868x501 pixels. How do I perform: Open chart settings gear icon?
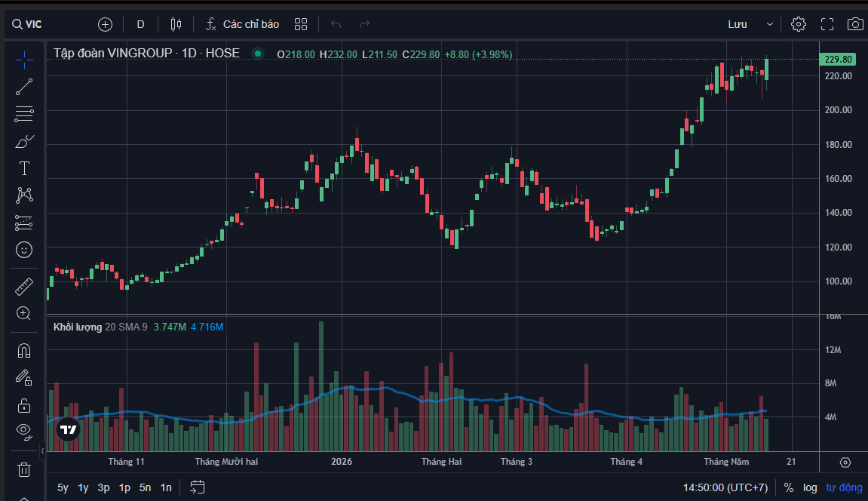click(x=799, y=24)
